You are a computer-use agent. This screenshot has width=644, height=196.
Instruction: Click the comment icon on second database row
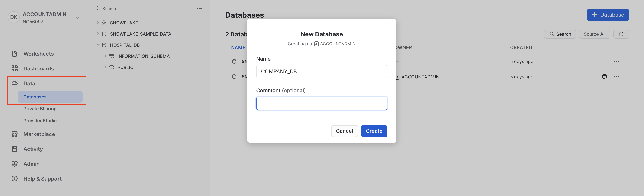tap(604, 77)
